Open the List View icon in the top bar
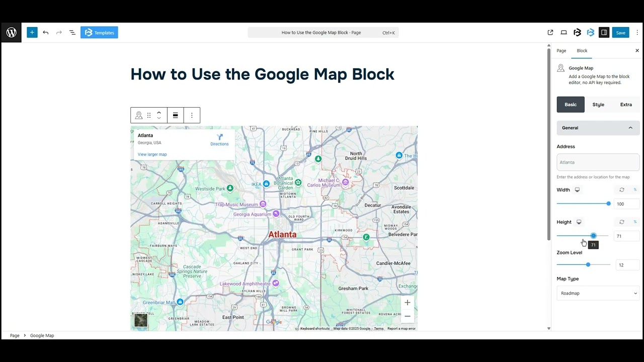The height and width of the screenshot is (362, 644). click(72, 32)
